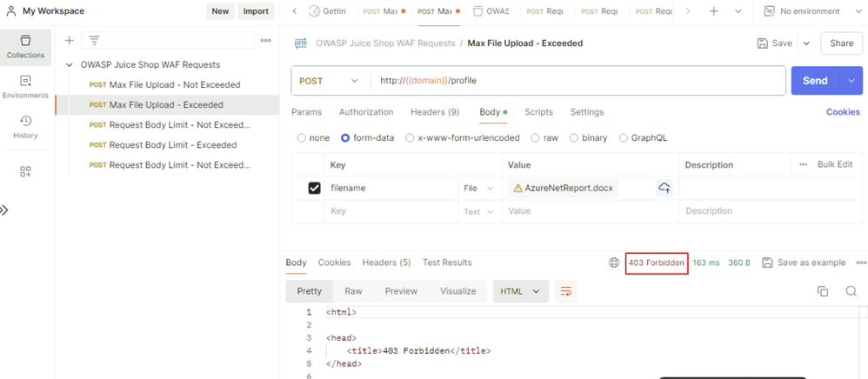Open the response Cookies tab
Image resolution: width=868 pixels, height=379 pixels.
334,263
